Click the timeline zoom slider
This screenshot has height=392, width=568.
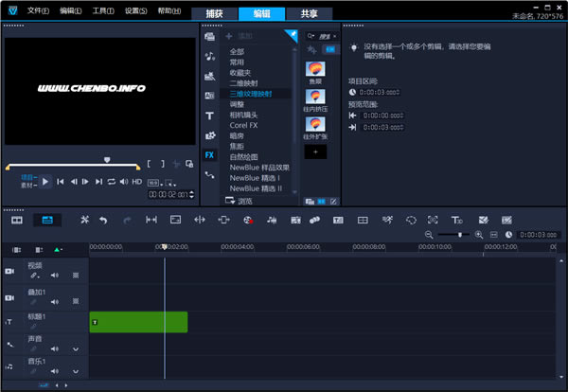click(x=461, y=235)
